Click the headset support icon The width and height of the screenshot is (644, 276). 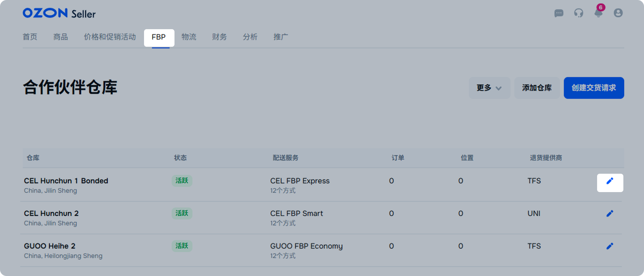[578, 13]
